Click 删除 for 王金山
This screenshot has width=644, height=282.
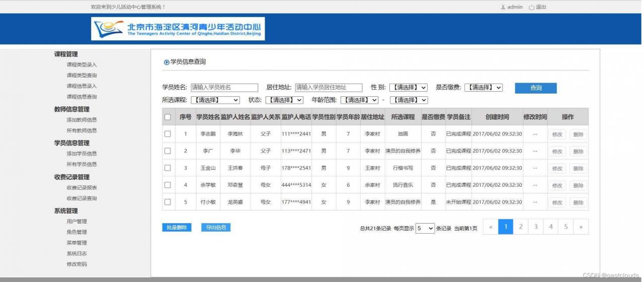[x=578, y=168]
